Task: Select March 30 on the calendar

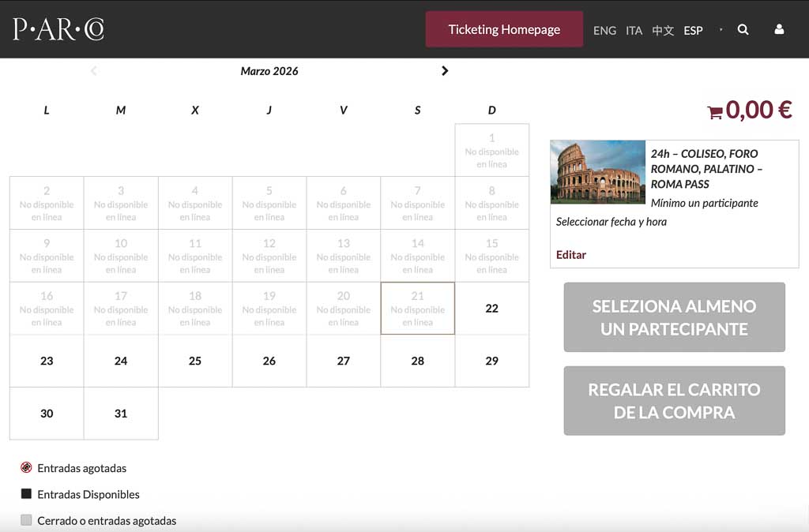Action: (47, 414)
